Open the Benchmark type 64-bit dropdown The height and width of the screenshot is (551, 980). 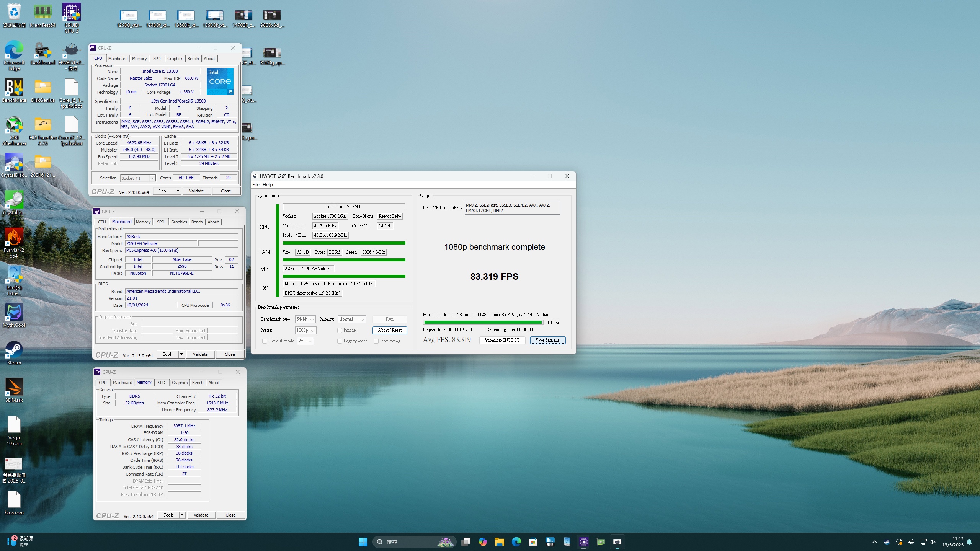pyautogui.click(x=305, y=319)
